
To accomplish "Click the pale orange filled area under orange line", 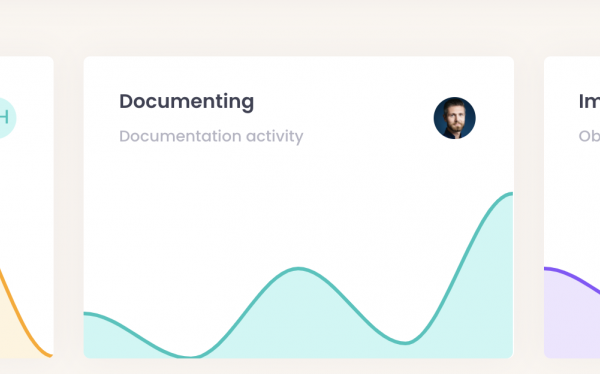I will coord(11,337).
